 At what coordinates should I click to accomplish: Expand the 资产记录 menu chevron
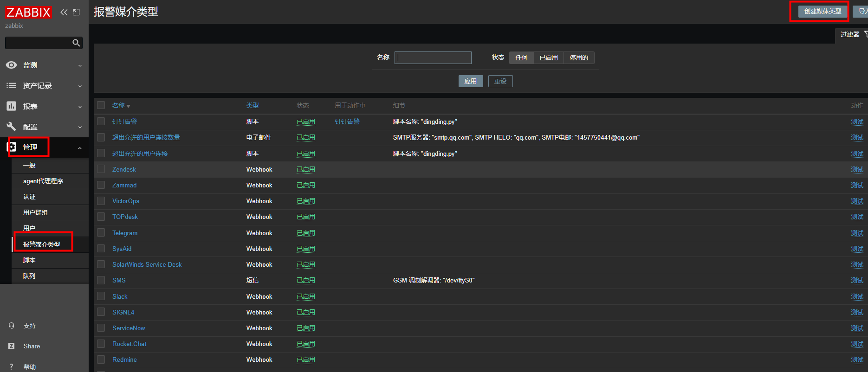[80, 86]
